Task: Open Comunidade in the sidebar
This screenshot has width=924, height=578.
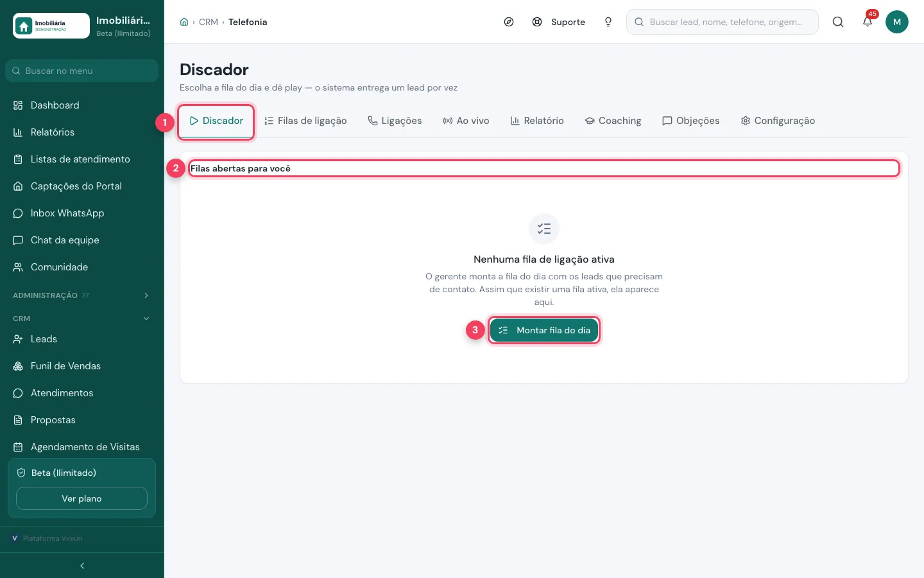Action: pyautogui.click(x=82, y=267)
